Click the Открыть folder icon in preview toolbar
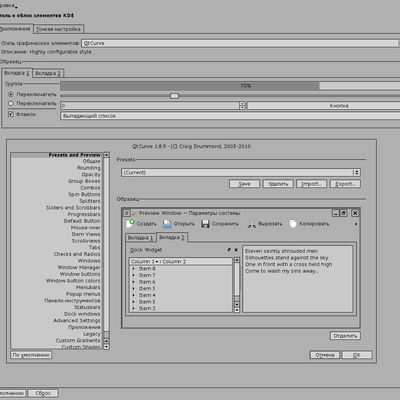The height and width of the screenshot is (400, 400). pos(167,224)
